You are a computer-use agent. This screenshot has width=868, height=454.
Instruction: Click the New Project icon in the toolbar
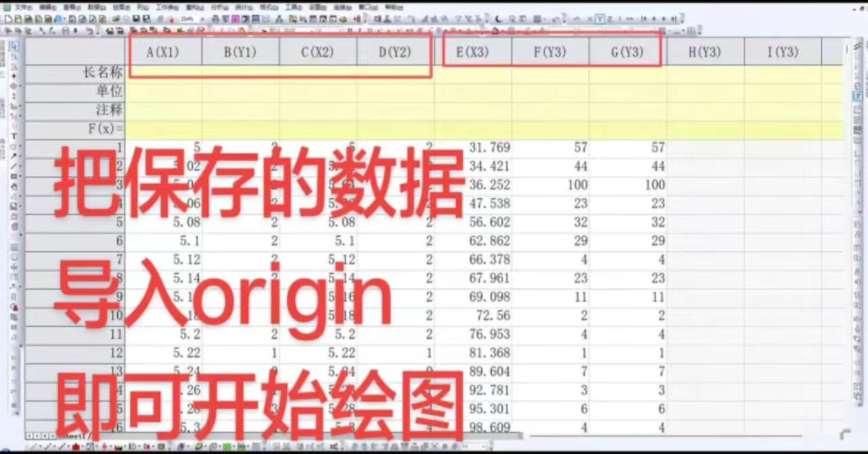tap(7, 19)
